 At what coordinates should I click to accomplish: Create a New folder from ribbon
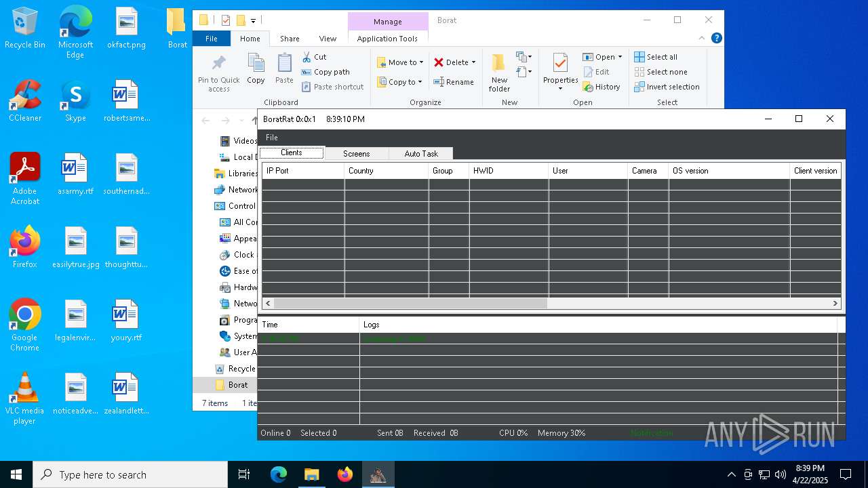(499, 73)
